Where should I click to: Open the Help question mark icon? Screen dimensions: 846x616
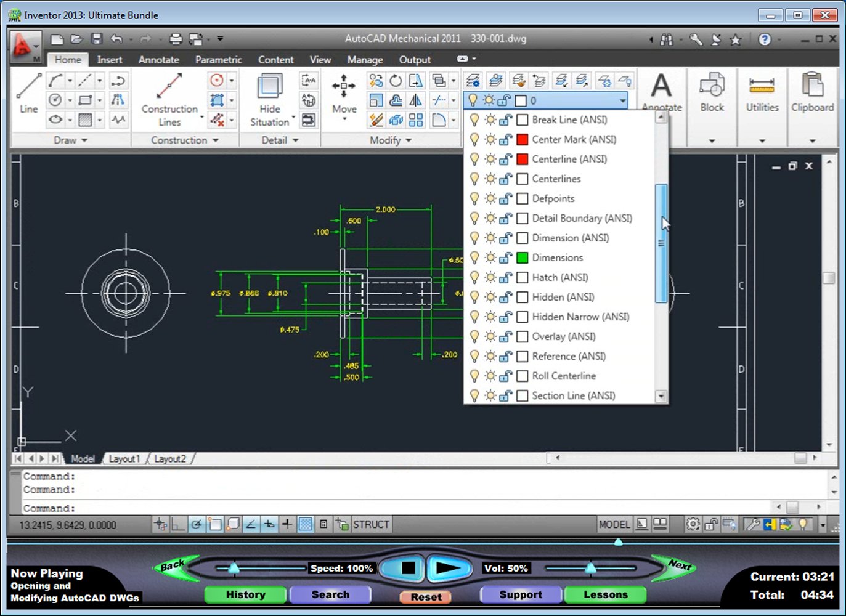[765, 39]
